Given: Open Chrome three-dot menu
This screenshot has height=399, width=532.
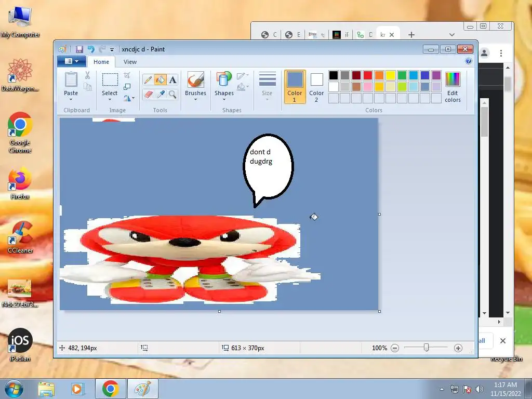Looking at the screenshot, I should 501,53.
